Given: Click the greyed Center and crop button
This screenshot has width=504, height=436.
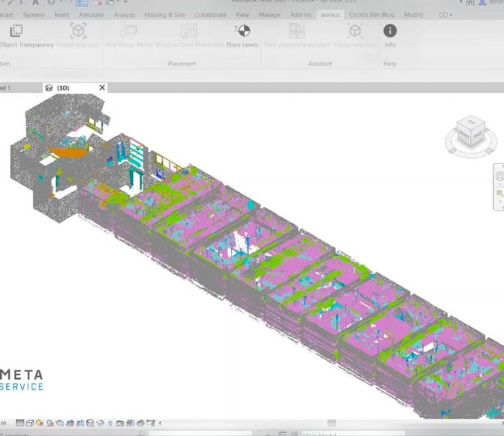Looking at the screenshot, I should click(78, 35).
